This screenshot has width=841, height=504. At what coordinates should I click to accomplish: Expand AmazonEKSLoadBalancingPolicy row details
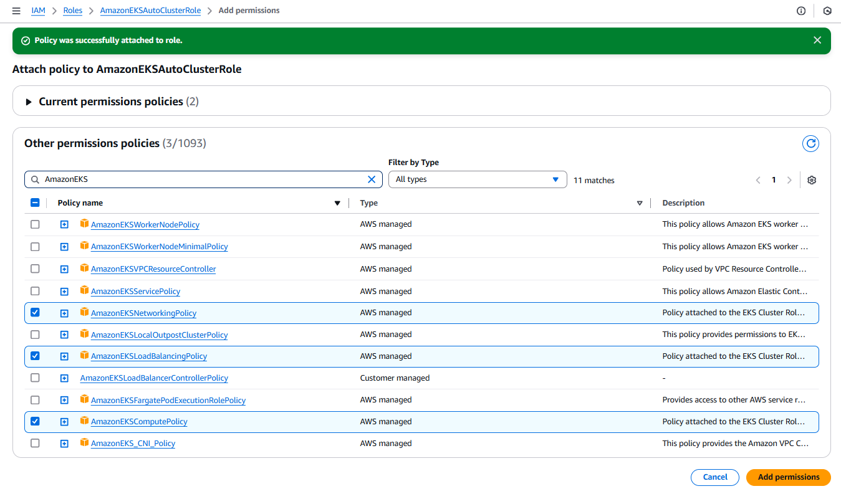pyautogui.click(x=64, y=357)
